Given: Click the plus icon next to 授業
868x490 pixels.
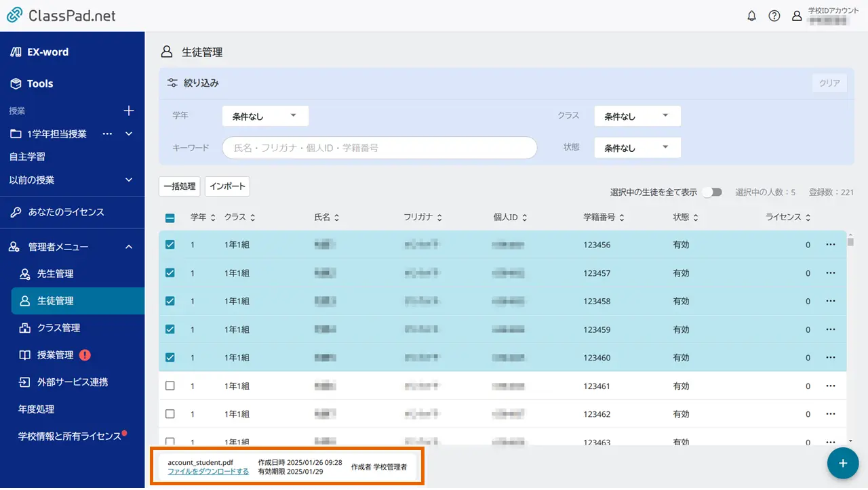Looking at the screenshot, I should pos(129,111).
